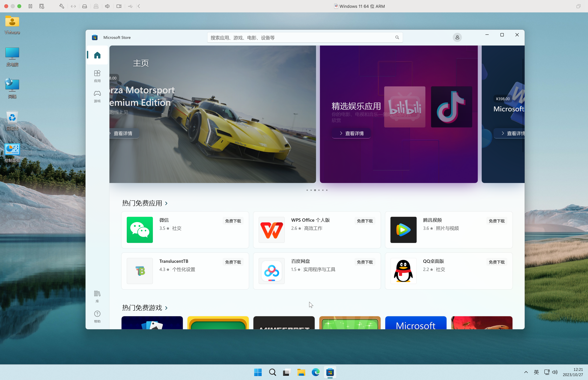Select the Home tab in Store sidebar
The height and width of the screenshot is (380, 588).
pos(97,55)
